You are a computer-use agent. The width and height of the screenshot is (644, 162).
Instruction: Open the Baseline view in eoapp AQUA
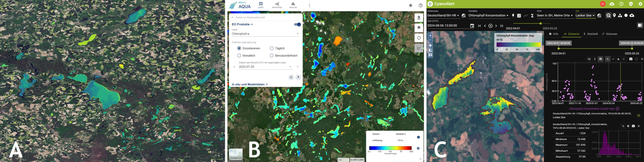click(x=293, y=5)
